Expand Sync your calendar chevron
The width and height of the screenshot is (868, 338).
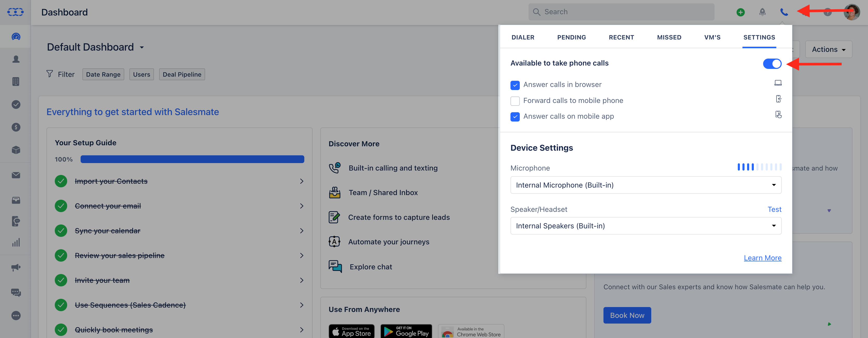pos(301,231)
